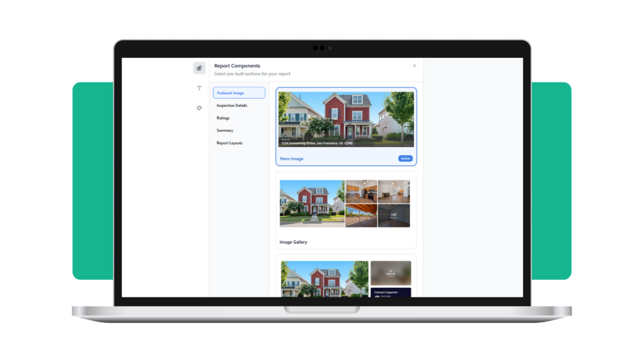Open the Typography panel via the T icon
Viewport: 644px width, 362px height.
pos(199,88)
